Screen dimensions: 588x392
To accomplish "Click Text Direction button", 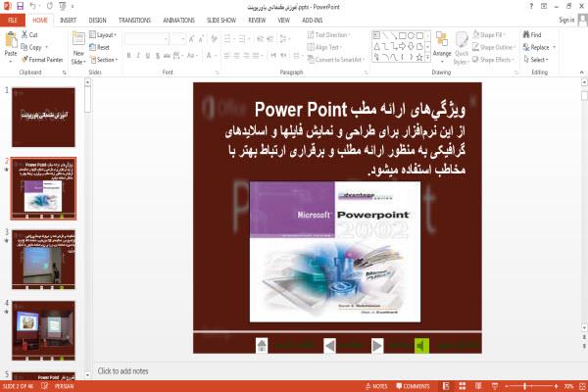I will click(x=329, y=35).
